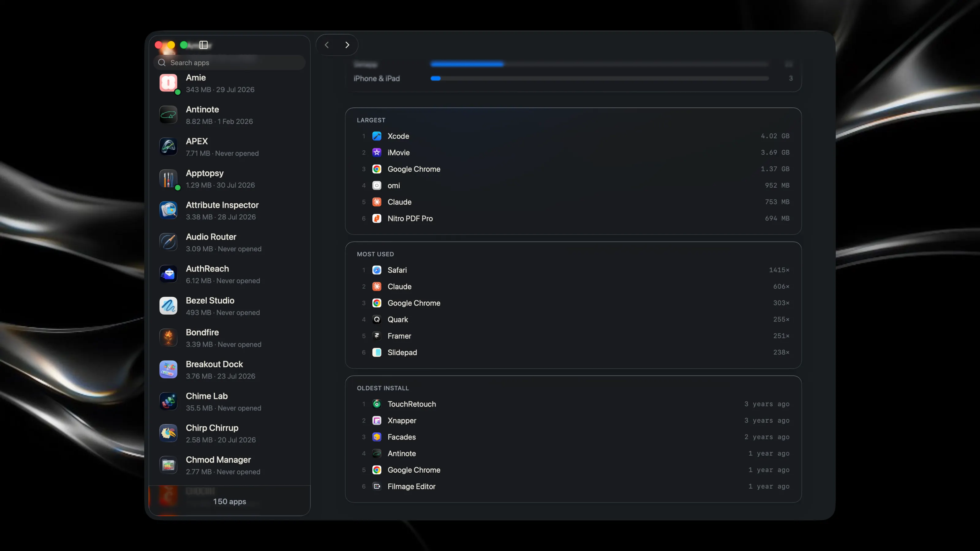Select Bezel Studio in the sidebar
This screenshot has width=980, height=551.
point(229,306)
